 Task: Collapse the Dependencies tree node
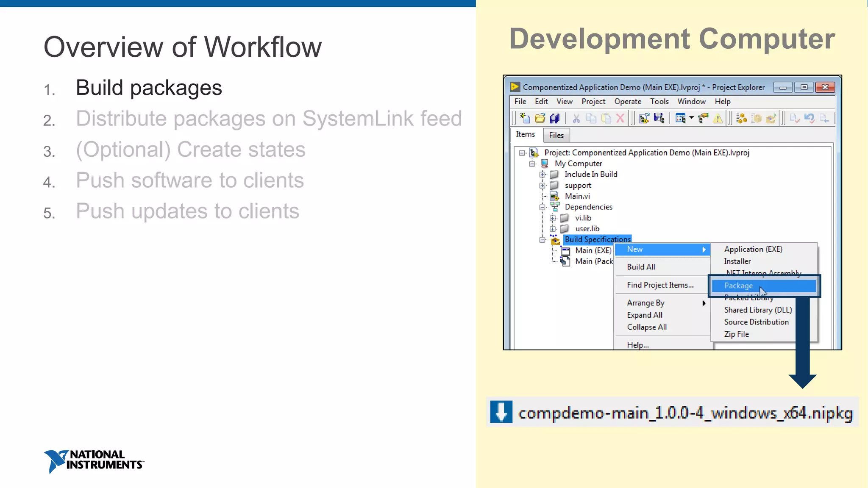click(542, 207)
